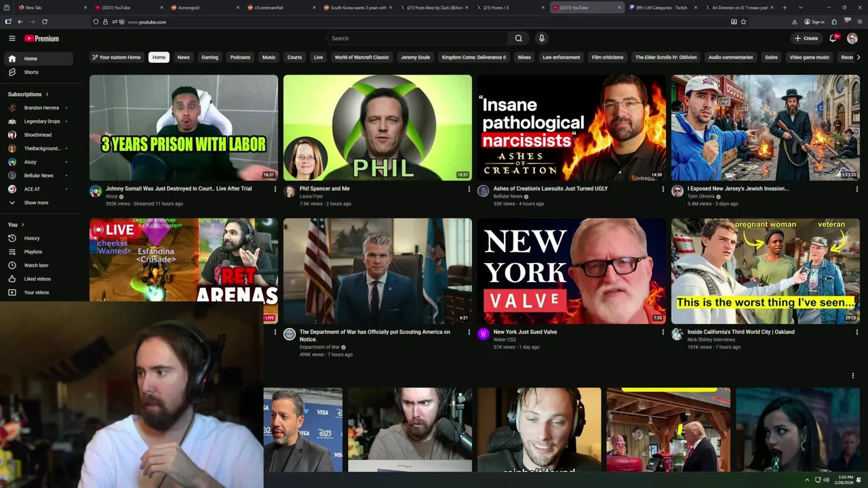Viewport: 868px width, 488px height.
Task: Open options for Ashes of Creation video
Action: point(663,189)
